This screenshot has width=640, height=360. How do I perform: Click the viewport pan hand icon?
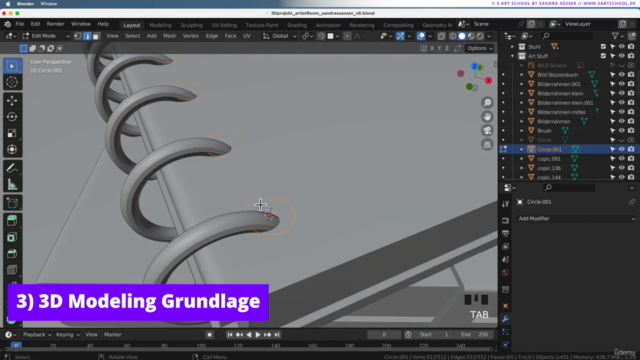point(487,117)
